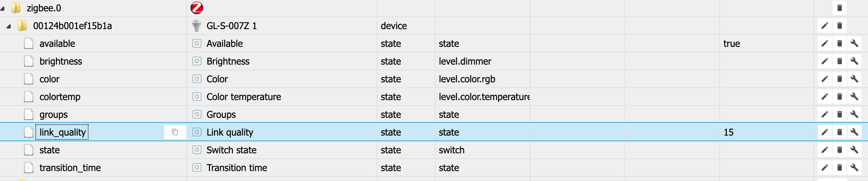Open settings wrench for available state
868x181 pixels.
coord(854,43)
